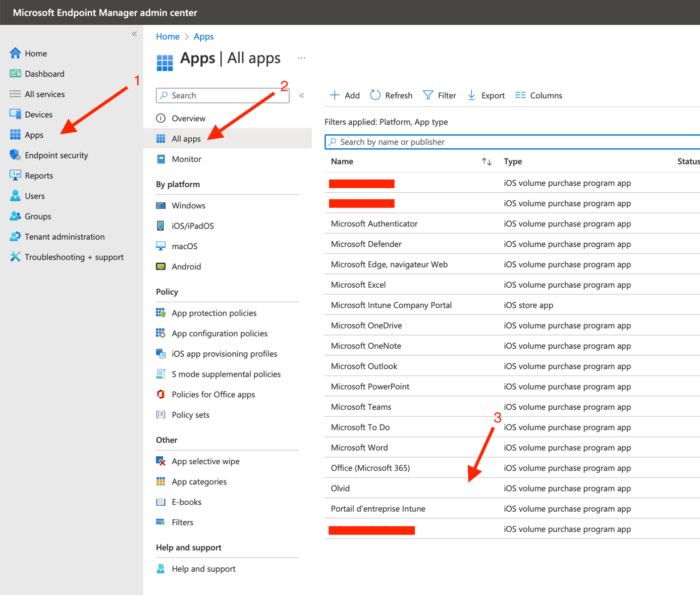
Task: Click the Reports icon in sidebar
Action: [x=15, y=175]
